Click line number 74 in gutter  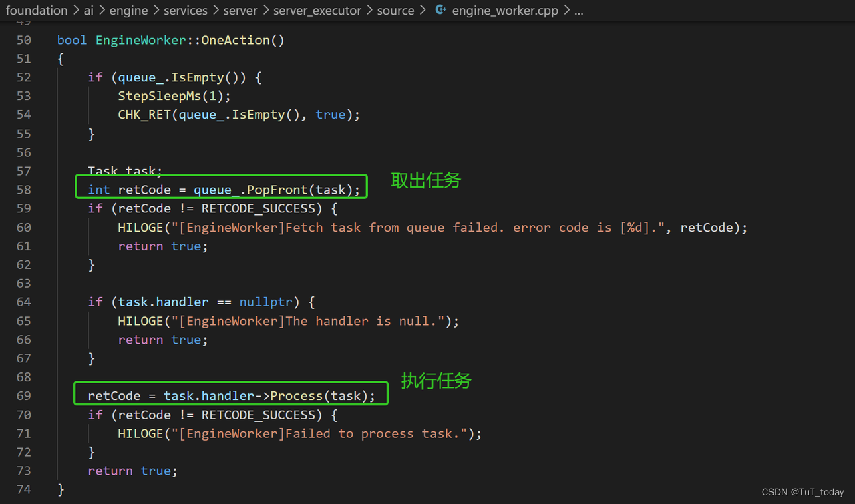(23, 489)
